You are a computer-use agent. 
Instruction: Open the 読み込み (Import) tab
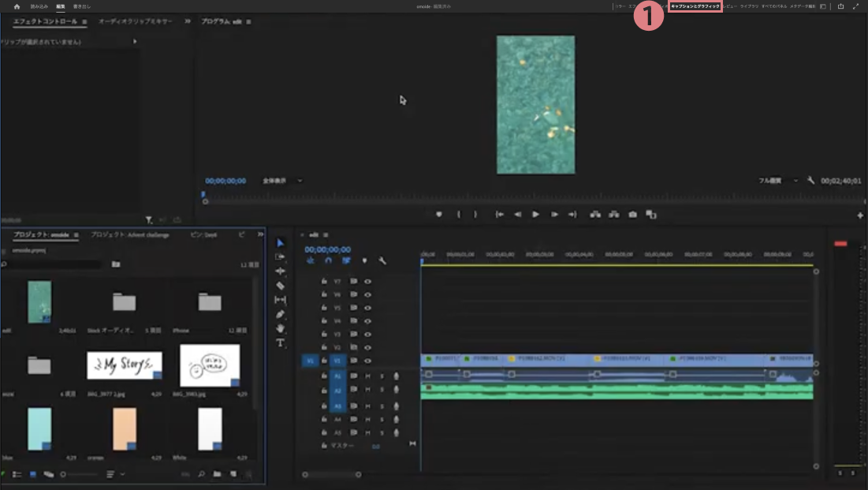click(39, 6)
